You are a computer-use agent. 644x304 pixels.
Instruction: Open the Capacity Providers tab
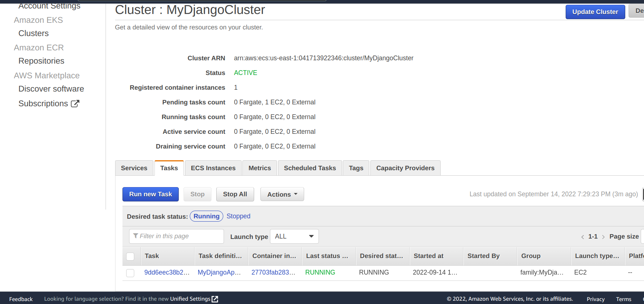[x=405, y=168]
